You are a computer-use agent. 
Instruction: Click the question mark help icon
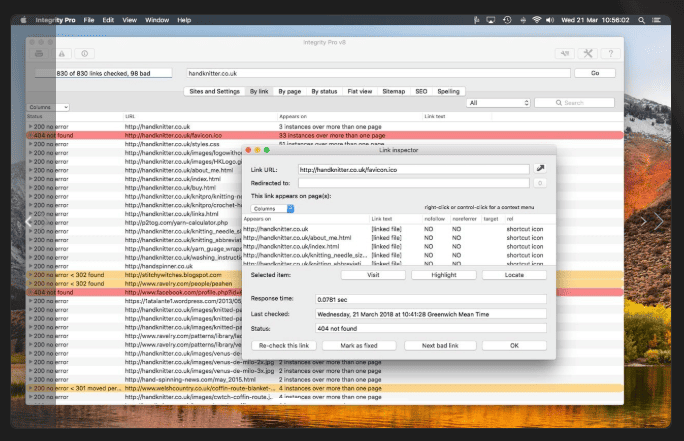click(x=611, y=54)
